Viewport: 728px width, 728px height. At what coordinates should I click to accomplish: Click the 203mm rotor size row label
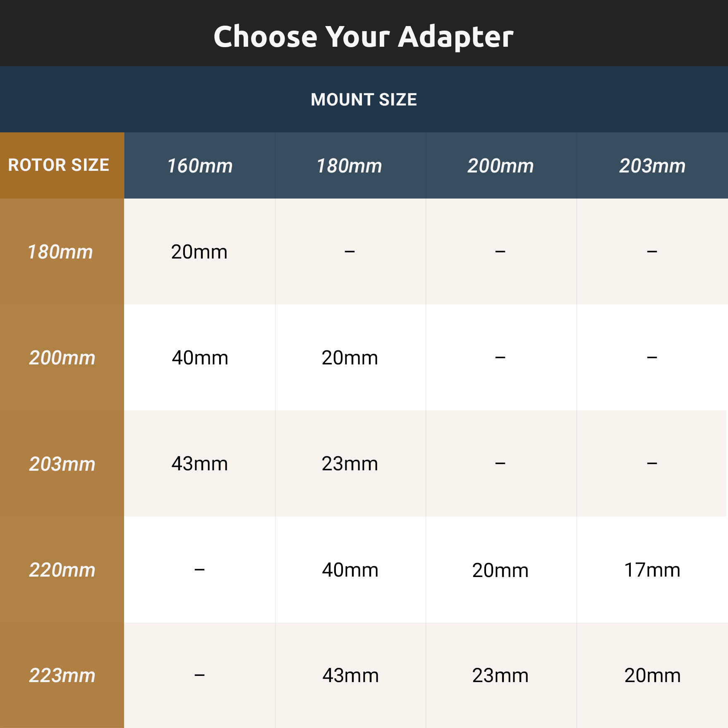click(x=62, y=464)
